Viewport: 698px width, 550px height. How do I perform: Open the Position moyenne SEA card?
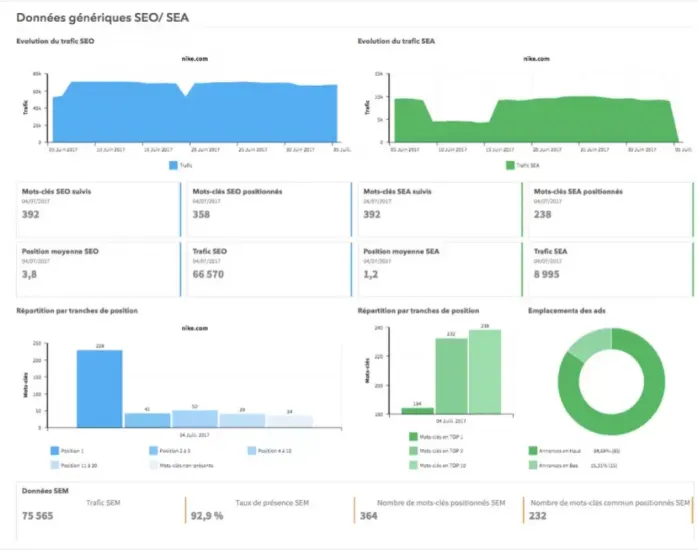pos(440,269)
